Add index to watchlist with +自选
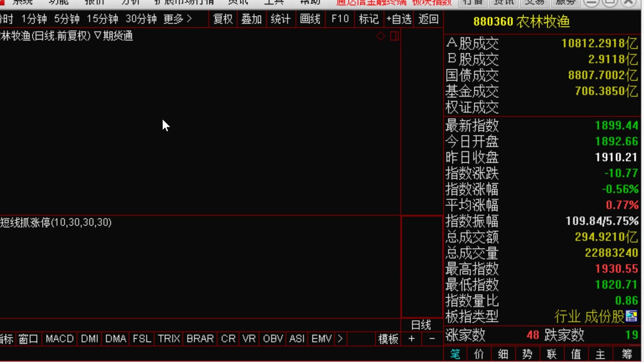The height and width of the screenshot is (362, 644). coord(399,19)
